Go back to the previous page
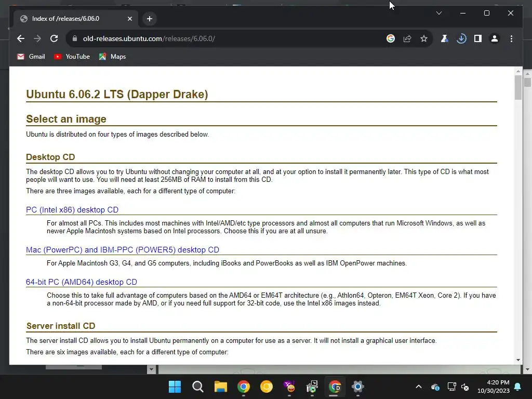 point(21,38)
